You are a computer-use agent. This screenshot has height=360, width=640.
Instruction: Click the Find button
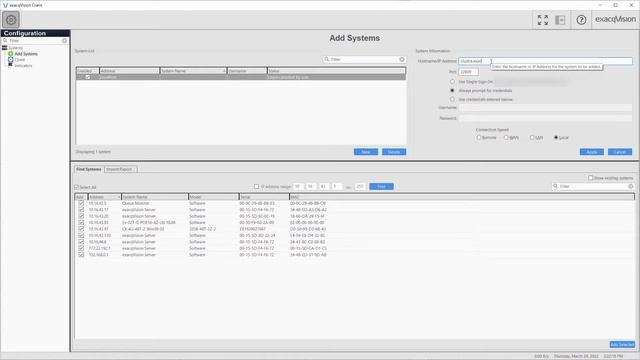click(381, 187)
